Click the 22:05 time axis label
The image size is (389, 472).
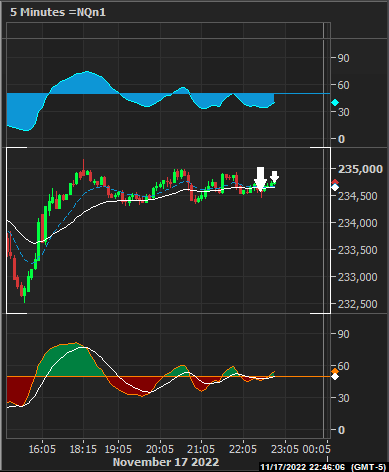pyautogui.click(x=243, y=449)
